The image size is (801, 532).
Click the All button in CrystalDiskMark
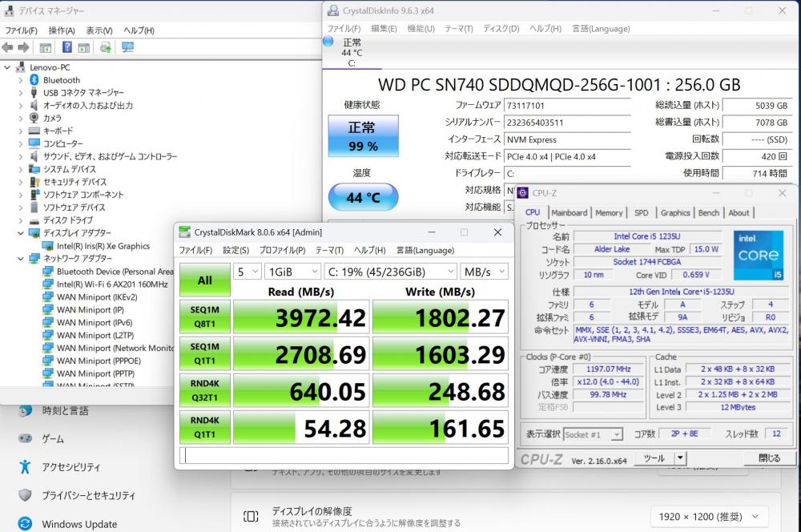point(205,280)
